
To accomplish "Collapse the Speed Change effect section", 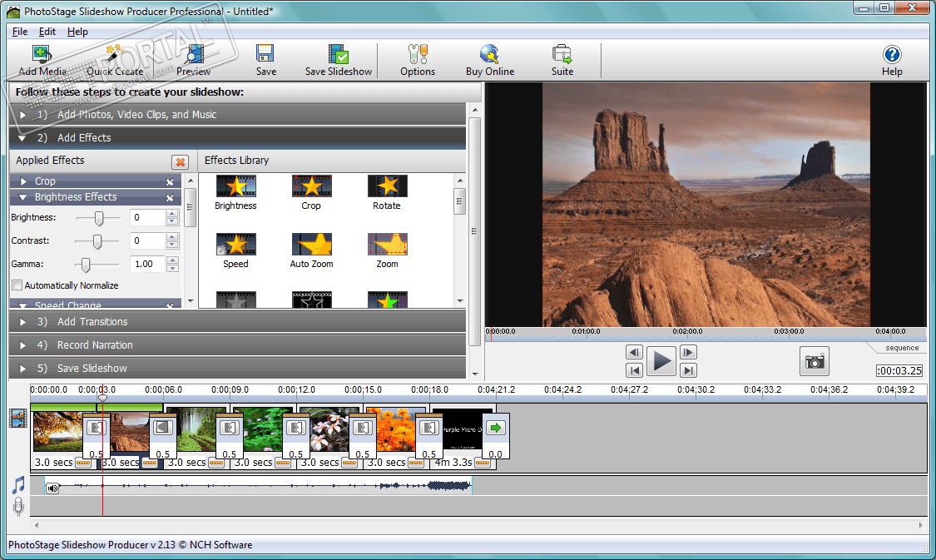I will (x=23, y=305).
